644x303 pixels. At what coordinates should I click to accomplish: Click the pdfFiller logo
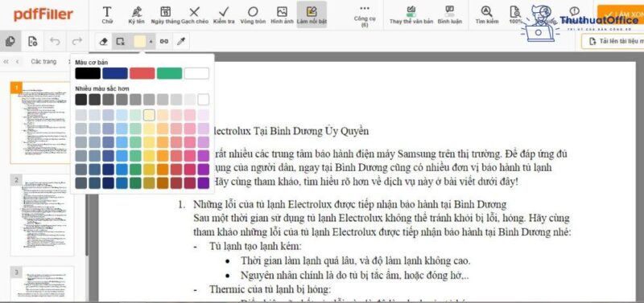[43, 14]
